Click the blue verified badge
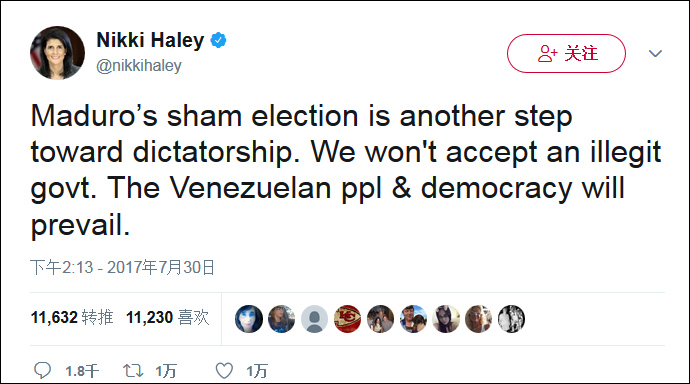Screen dimensions: 690x384 [218, 40]
